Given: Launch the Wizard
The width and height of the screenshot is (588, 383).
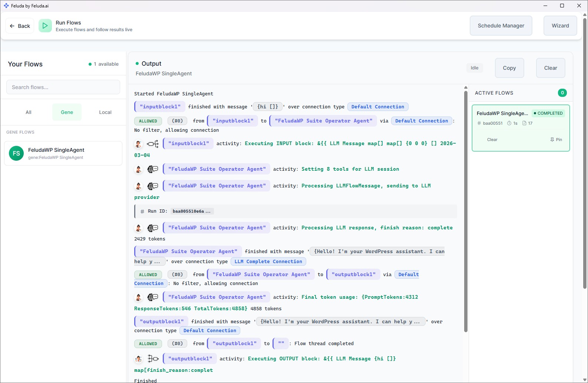Looking at the screenshot, I should pos(560,26).
